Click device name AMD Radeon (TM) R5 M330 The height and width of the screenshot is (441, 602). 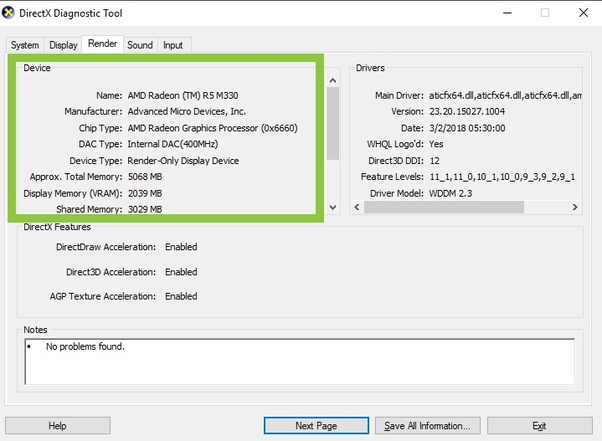(183, 95)
